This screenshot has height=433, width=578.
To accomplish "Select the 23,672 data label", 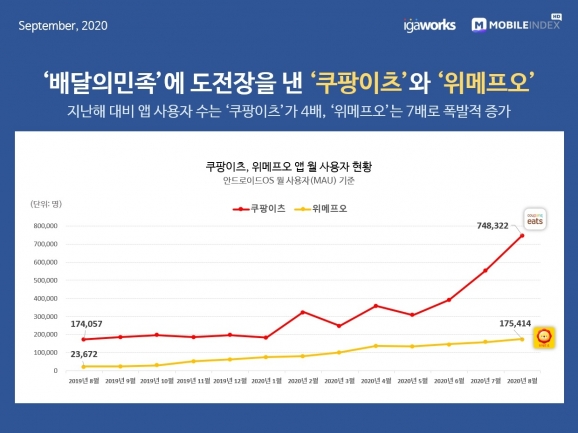I will (x=84, y=354).
